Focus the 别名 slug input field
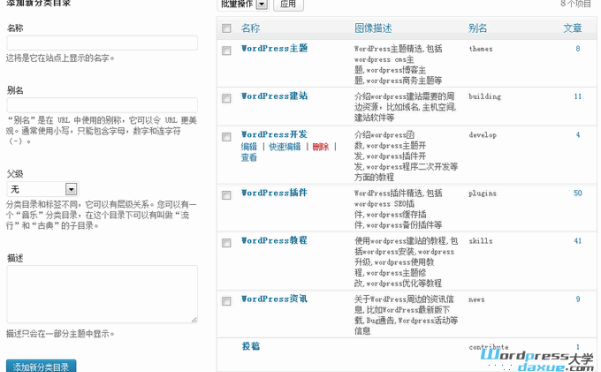Viewport: 601px width, 372px height. coord(102,105)
